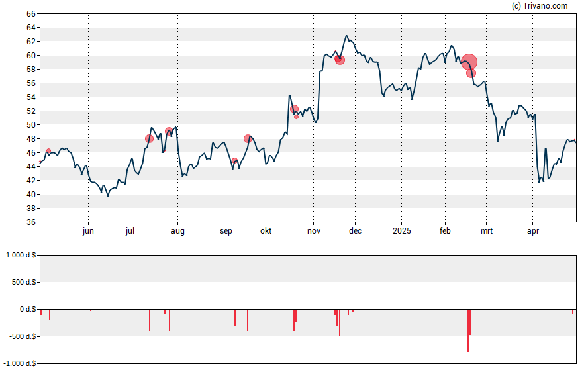Click the 'nov' x-axis label

coord(314,231)
